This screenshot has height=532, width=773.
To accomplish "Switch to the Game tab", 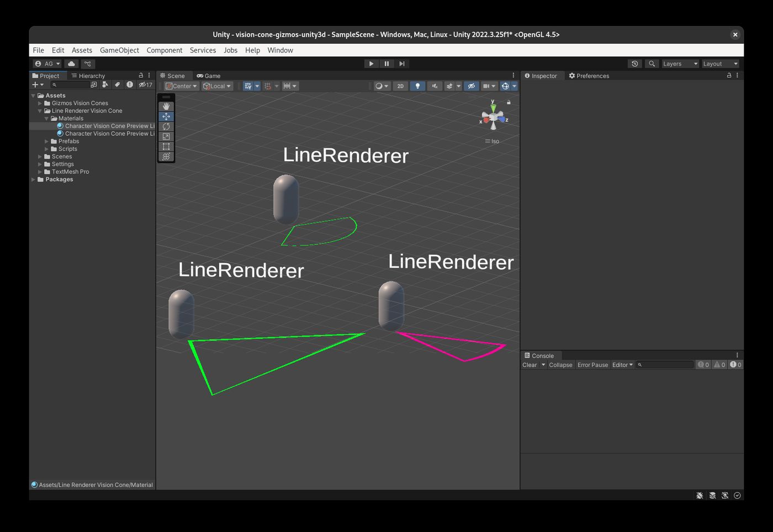I will click(209, 76).
